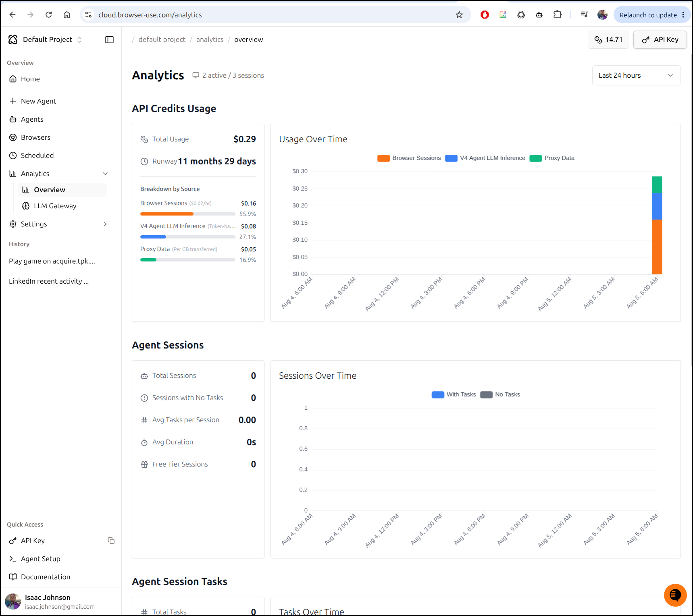693x616 pixels.
Task: Open Documentation quick access link
Action: [x=45, y=577]
